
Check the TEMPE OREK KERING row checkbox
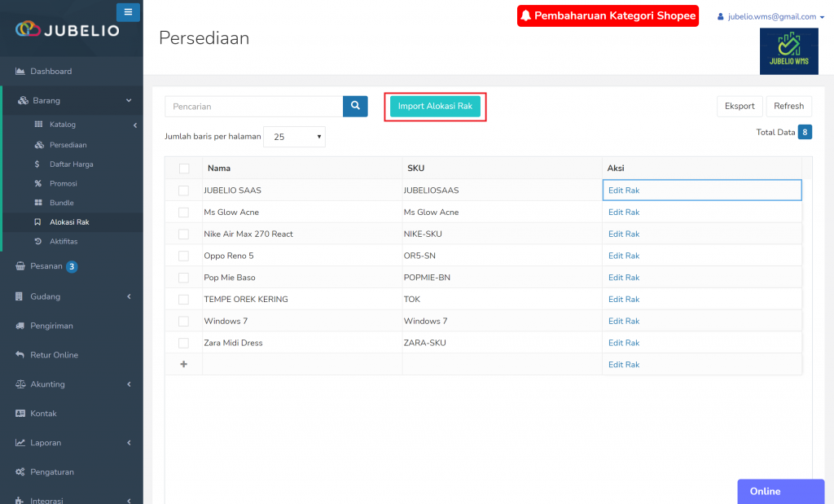pyautogui.click(x=183, y=300)
